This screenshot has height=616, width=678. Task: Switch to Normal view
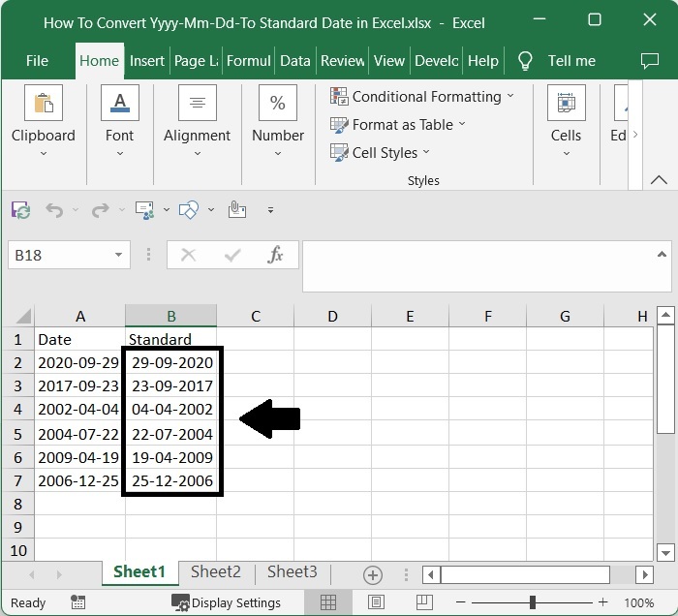click(x=328, y=602)
